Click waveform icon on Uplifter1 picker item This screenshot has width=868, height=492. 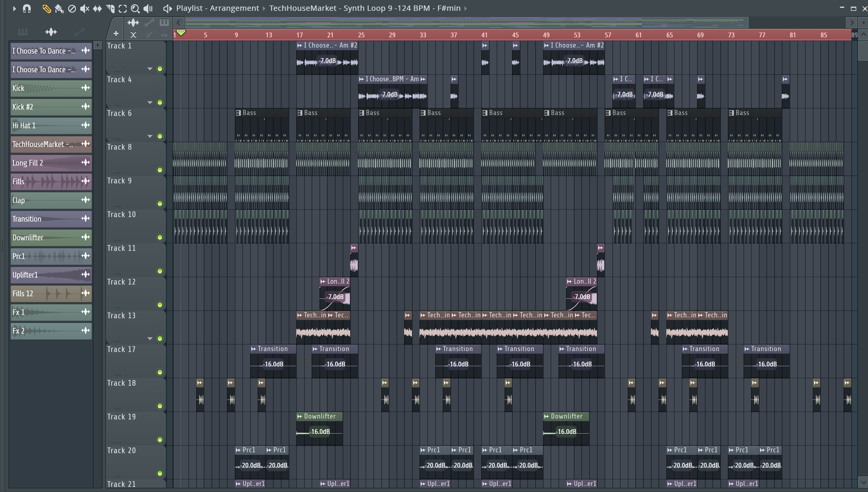coord(86,275)
